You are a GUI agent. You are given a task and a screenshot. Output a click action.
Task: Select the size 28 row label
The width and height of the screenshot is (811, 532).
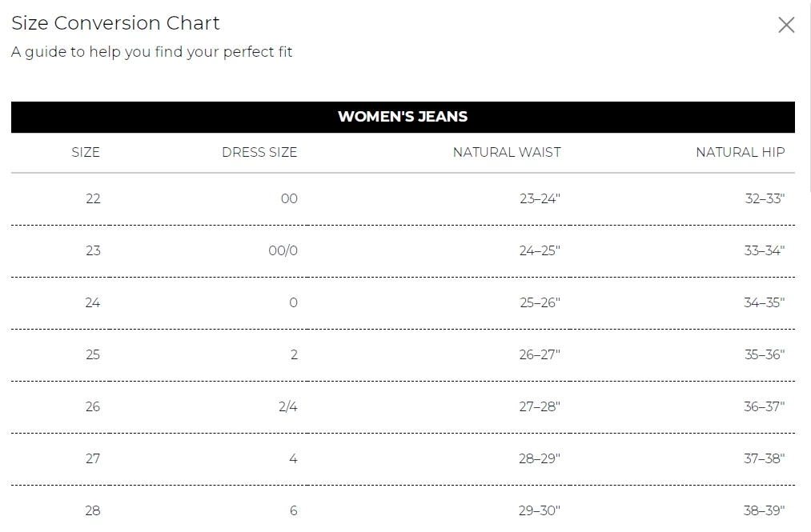(x=93, y=510)
